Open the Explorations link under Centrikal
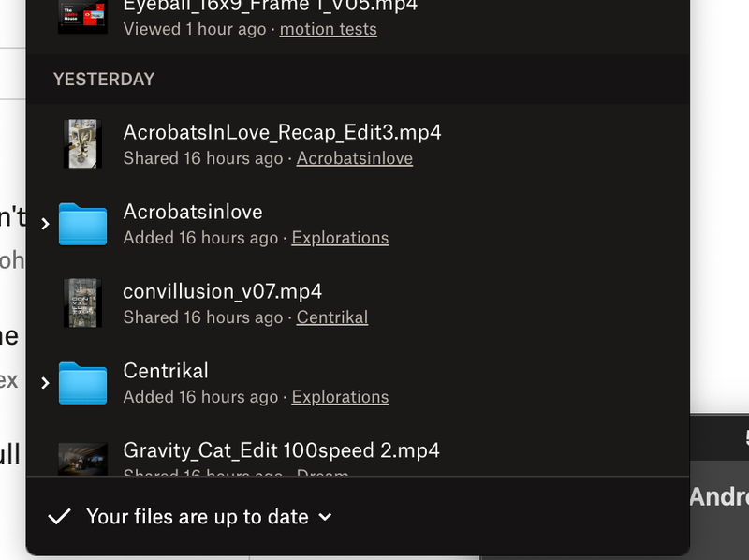Viewport: 749px width, 560px height. click(340, 397)
